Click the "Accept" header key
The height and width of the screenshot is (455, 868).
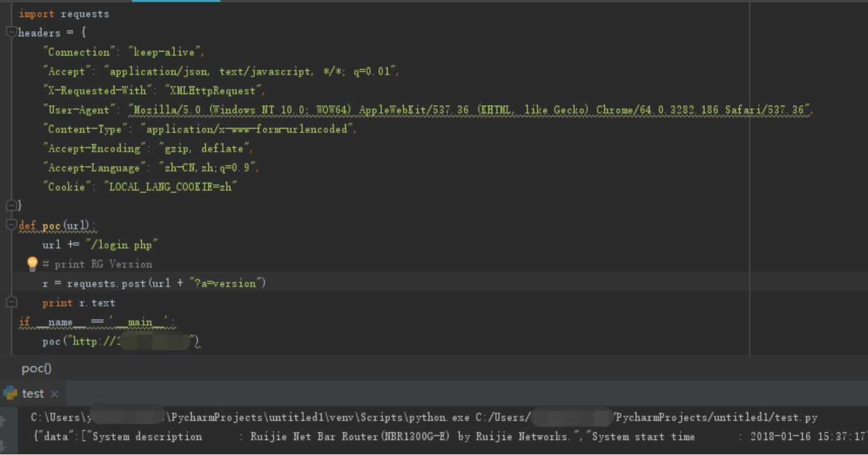click(x=67, y=71)
